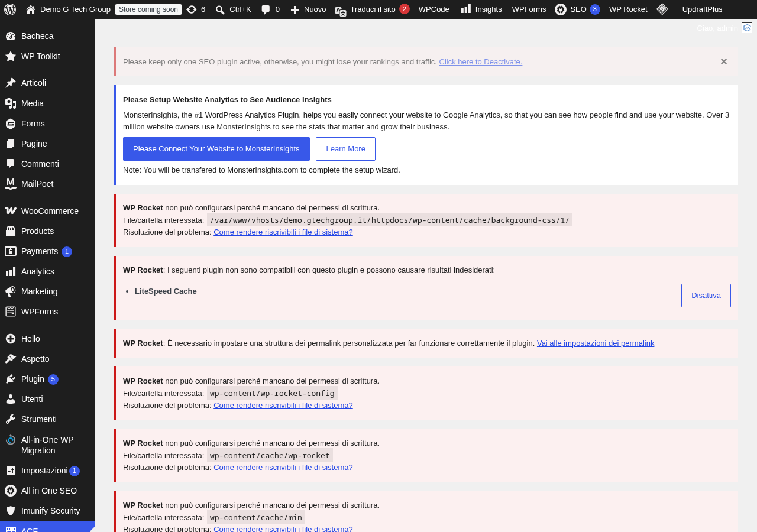Click the admin avatar icon
757x532 pixels.
747,28
